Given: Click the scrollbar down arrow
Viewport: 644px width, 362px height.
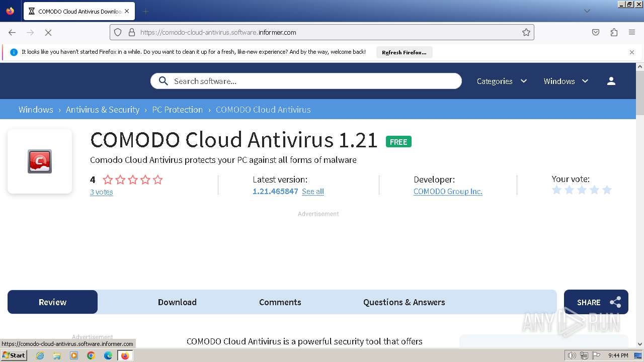Looking at the screenshot, I should (x=640, y=344).
